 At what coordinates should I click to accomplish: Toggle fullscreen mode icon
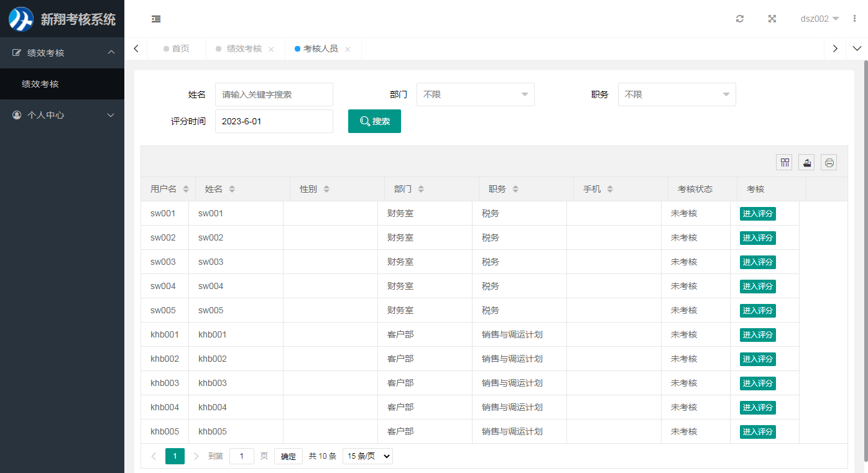[x=772, y=19]
